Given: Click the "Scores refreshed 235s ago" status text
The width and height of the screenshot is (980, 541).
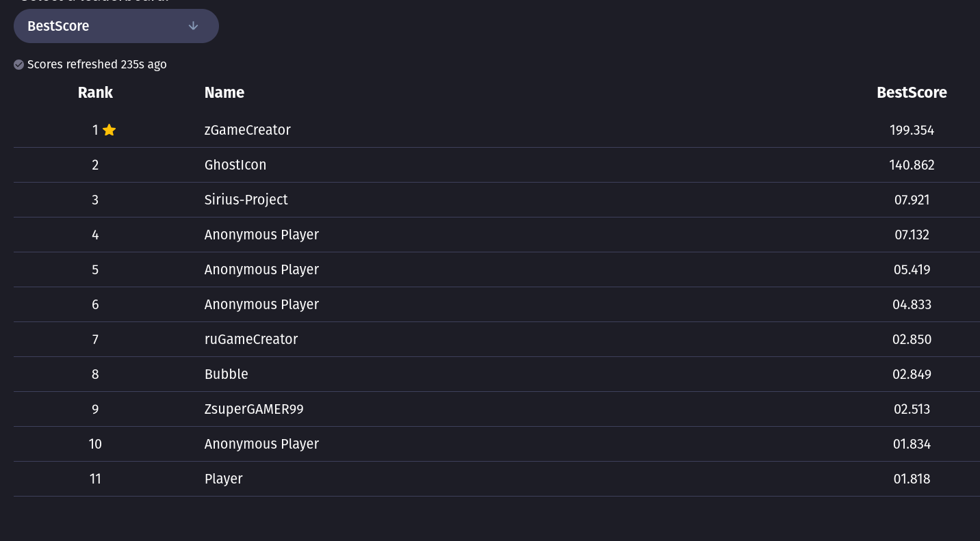Looking at the screenshot, I should point(96,64).
